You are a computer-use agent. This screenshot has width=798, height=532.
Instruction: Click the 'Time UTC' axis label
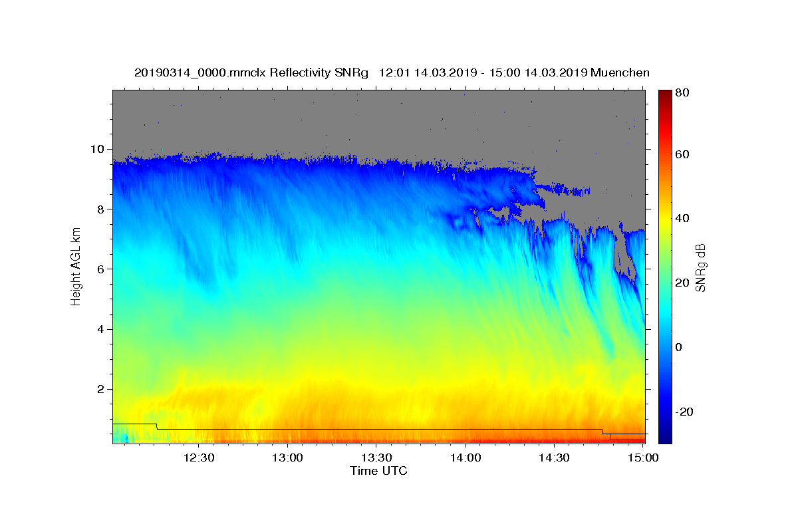pos(378,471)
